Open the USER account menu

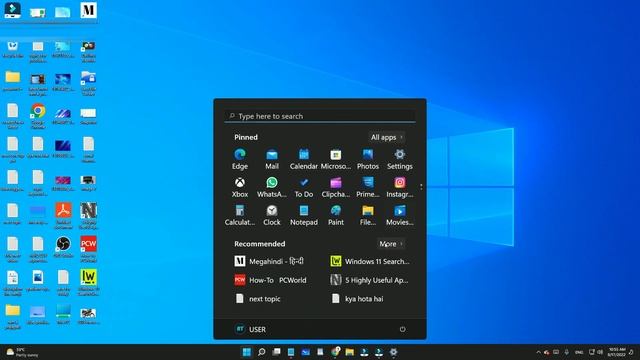250,329
